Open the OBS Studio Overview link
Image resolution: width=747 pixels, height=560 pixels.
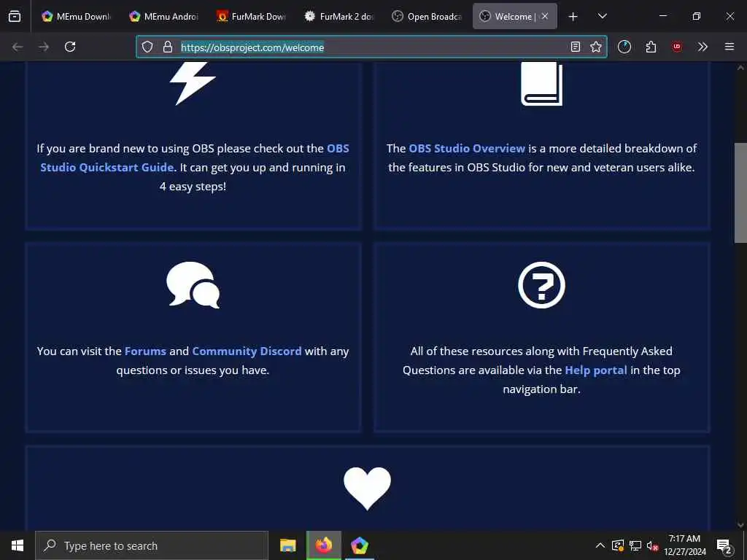(467, 149)
